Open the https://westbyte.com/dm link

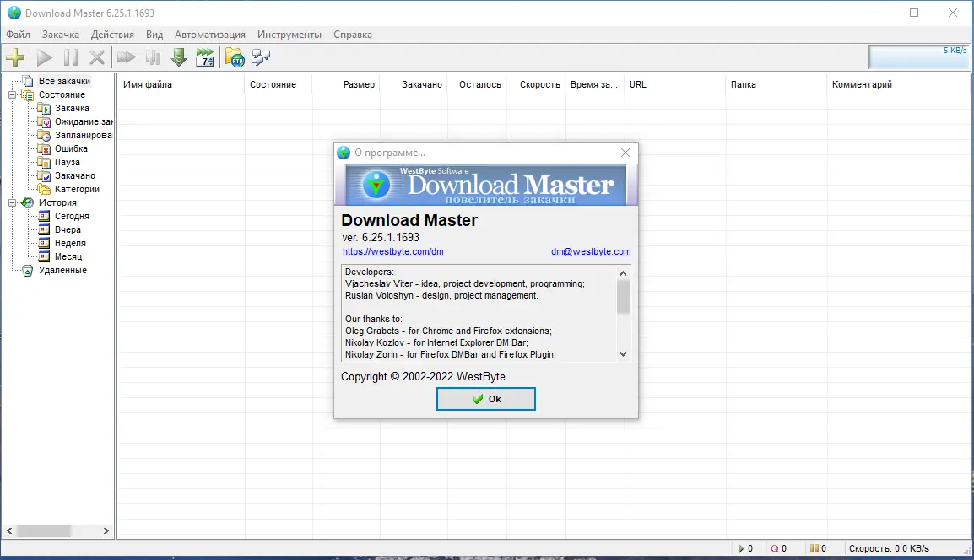point(393,251)
